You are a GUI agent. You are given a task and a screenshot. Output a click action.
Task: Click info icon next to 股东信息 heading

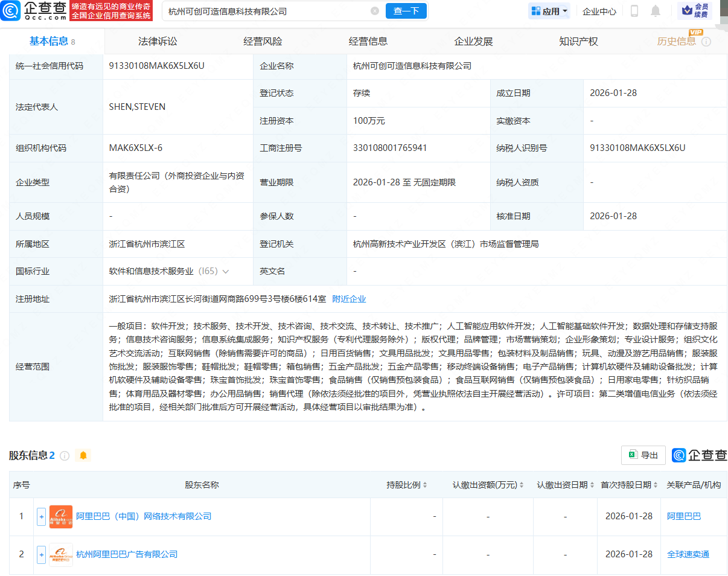[x=65, y=455]
